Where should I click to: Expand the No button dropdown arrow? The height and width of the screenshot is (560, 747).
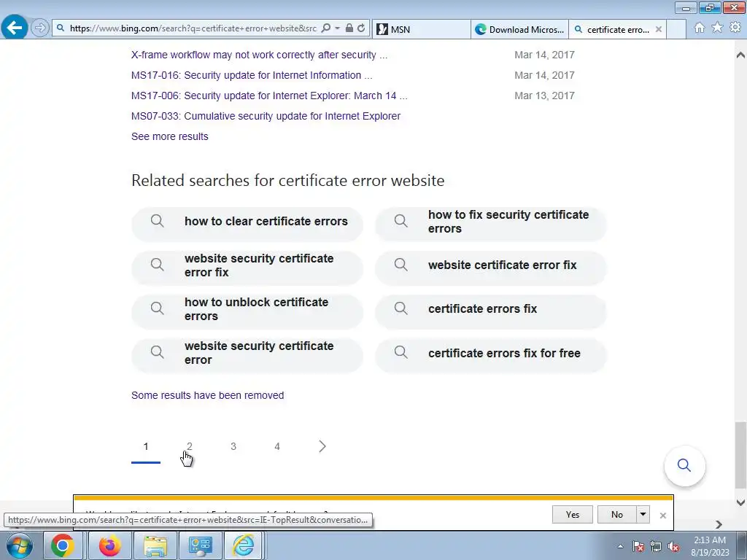[x=643, y=514]
